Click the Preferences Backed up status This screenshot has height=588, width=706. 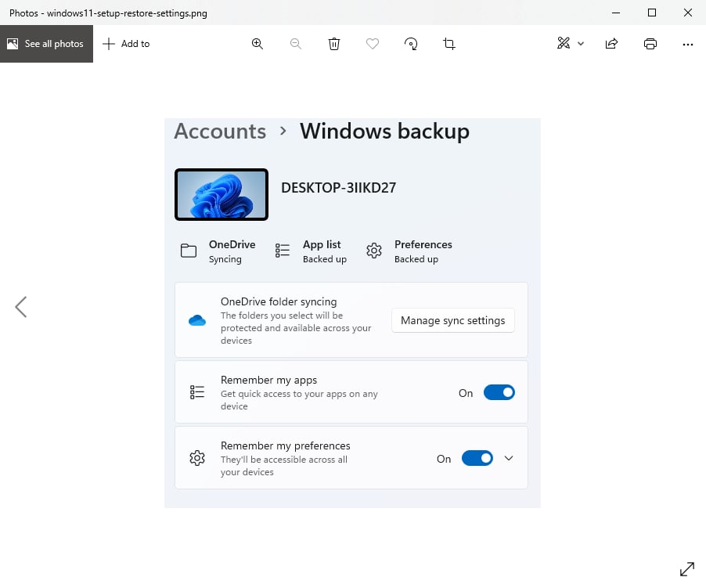tap(423, 251)
